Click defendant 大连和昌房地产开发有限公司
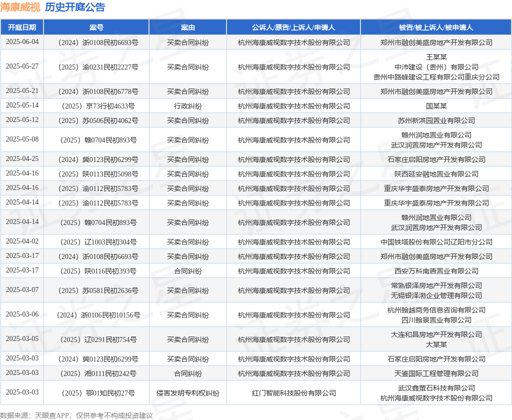Image resolution: width=512 pixels, height=420 pixels. 436,335
